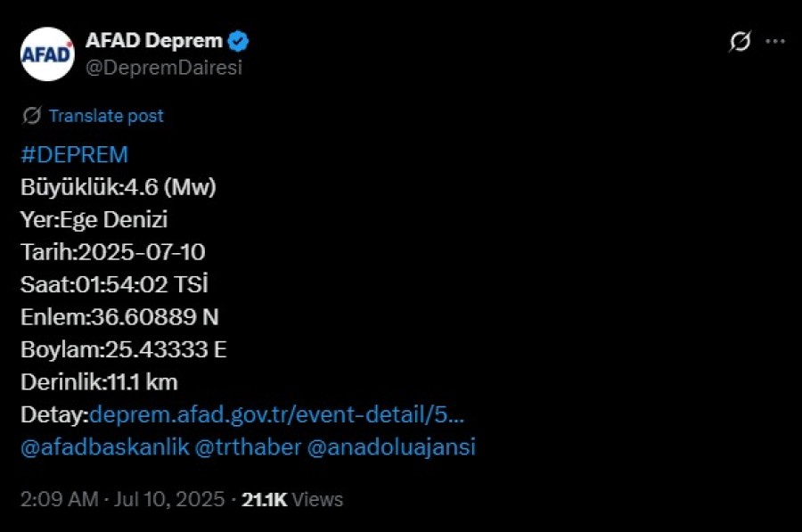
Task: Click the Grok icon beside Translate post
Action: [x=32, y=116]
